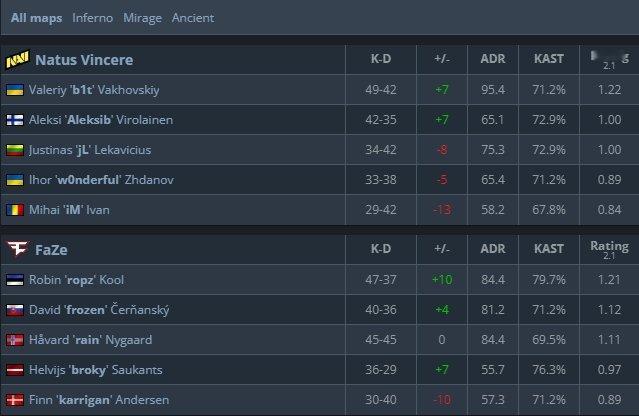Click the Latvia flag beside broky

[15, 370]
